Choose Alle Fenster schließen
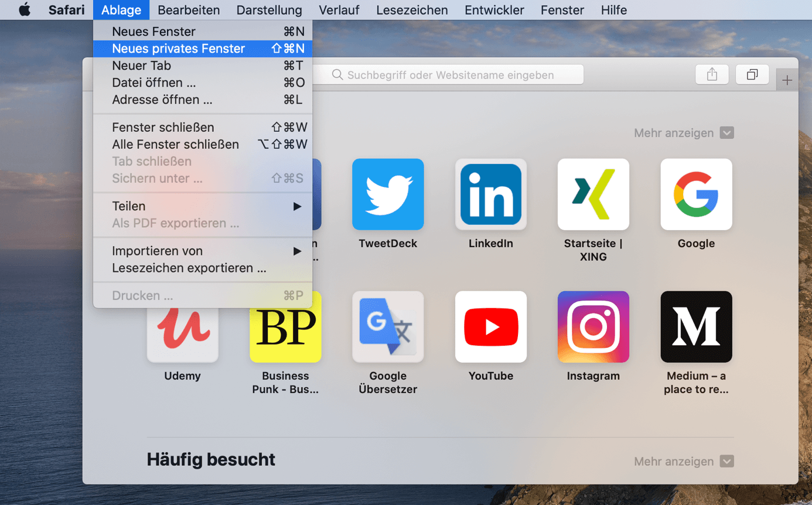Viewport: 812px width, 505px height. tap(203, 144)
